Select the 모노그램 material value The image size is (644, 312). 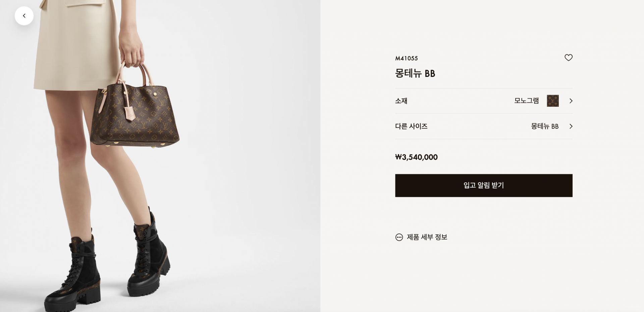[527, 100]
